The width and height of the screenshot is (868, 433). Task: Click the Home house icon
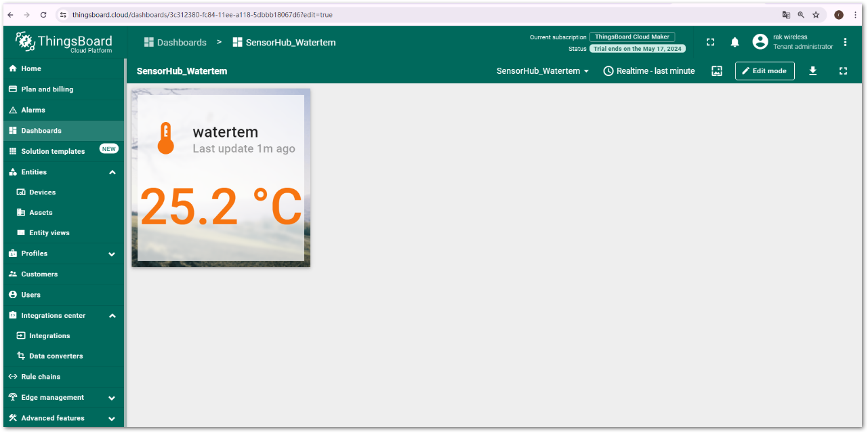click(13, 68)
